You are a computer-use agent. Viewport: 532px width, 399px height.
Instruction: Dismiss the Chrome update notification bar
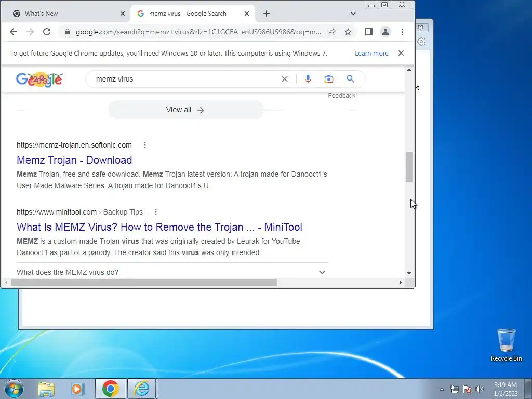(401, 53)
